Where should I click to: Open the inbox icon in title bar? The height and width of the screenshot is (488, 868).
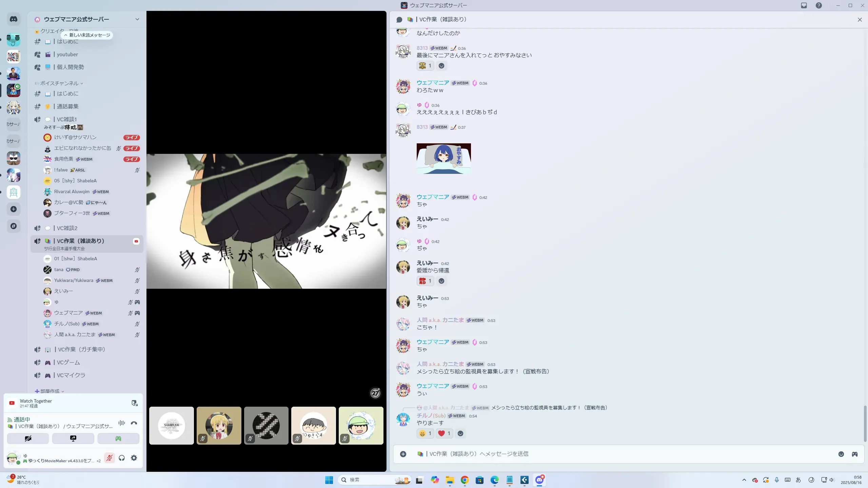pos(804,5)
